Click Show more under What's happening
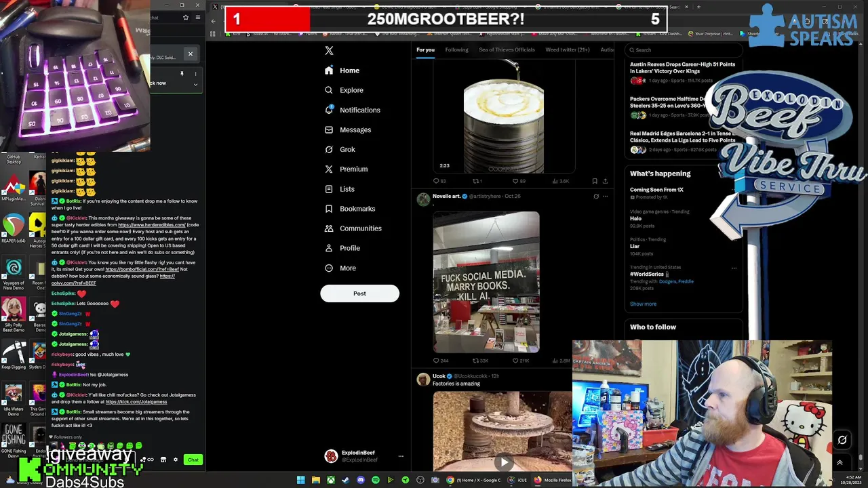Screen dimensions: 868x488 pos(643,304)
